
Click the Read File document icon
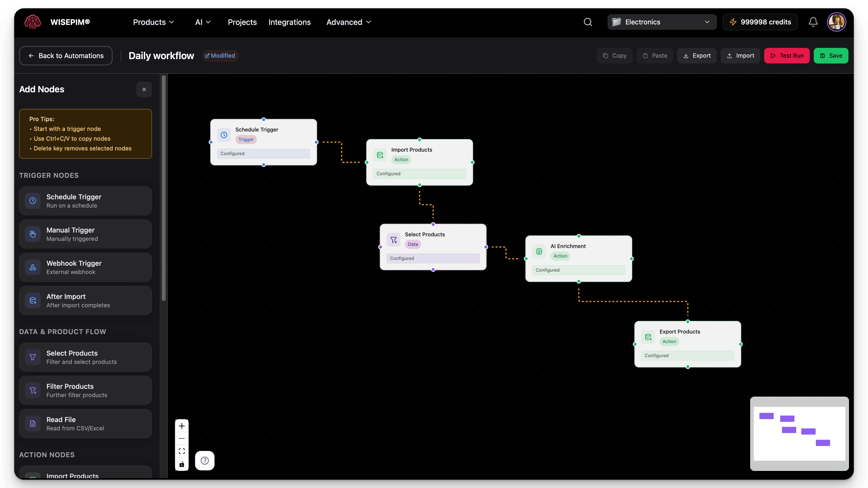(33, 423)
